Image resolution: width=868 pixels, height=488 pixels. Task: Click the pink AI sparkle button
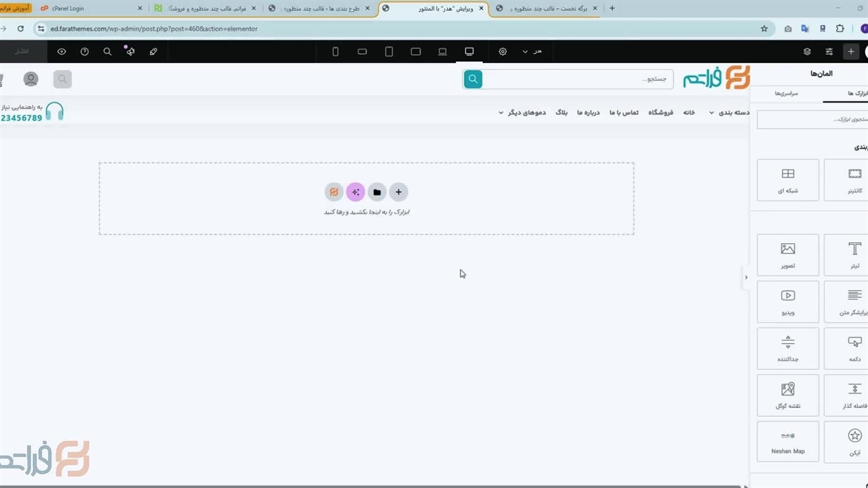coord(355,192)
